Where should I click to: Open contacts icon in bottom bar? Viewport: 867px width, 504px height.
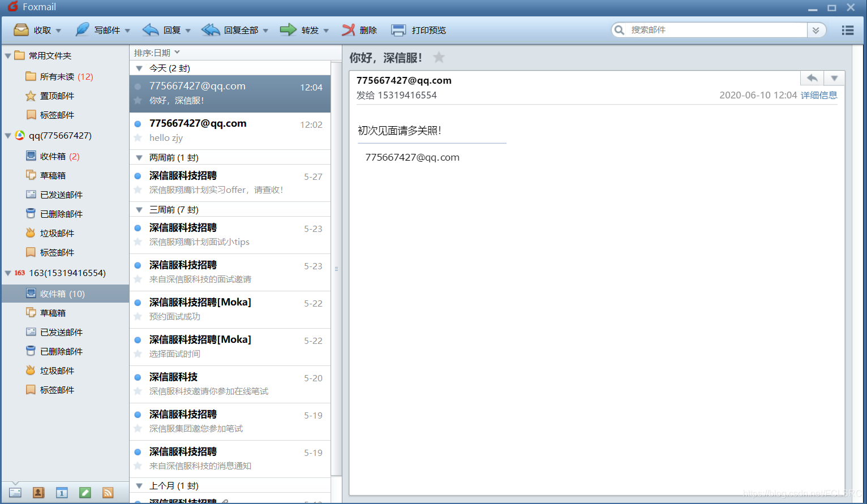click(x=38, y=493)
